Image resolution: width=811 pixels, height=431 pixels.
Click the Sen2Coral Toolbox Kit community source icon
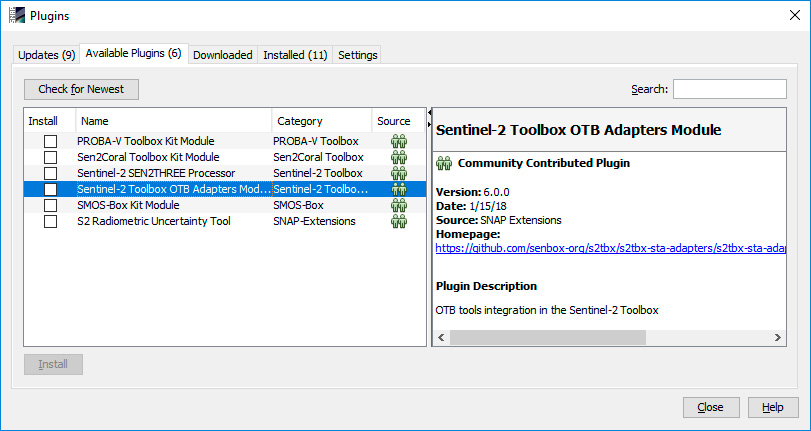pos(399,157)
